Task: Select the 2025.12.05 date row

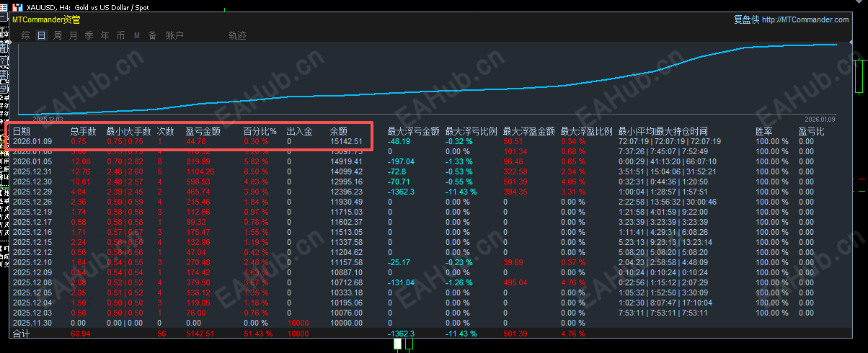Action: [32, 292]
